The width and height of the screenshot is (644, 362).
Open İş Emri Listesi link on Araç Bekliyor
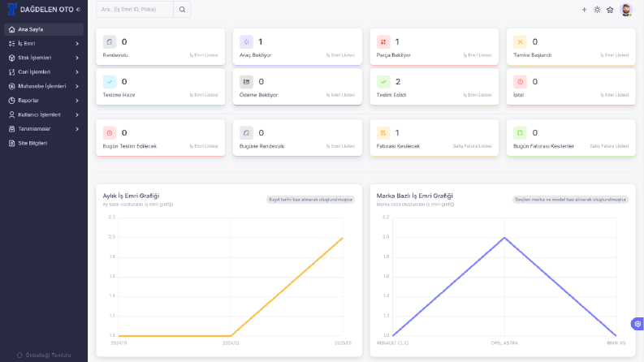tap(340, 55)
